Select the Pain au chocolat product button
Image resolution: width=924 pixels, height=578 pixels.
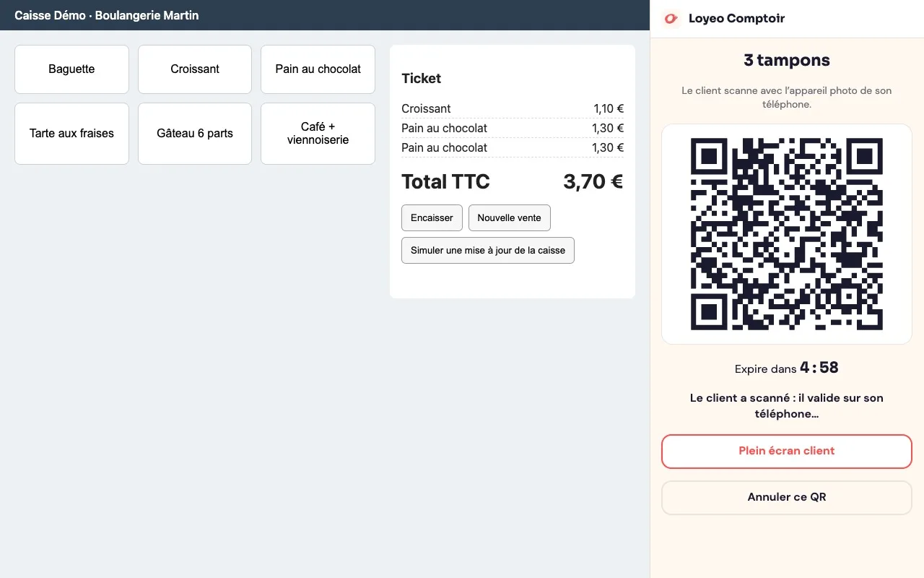318,69
